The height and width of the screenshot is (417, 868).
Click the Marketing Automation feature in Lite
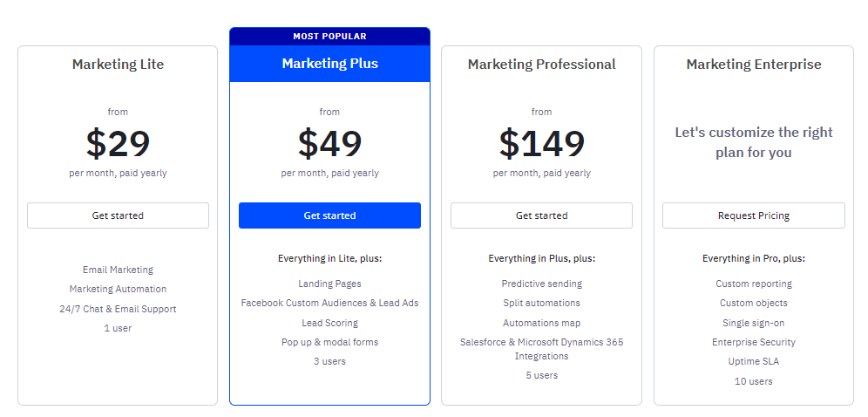coord(118,289)
